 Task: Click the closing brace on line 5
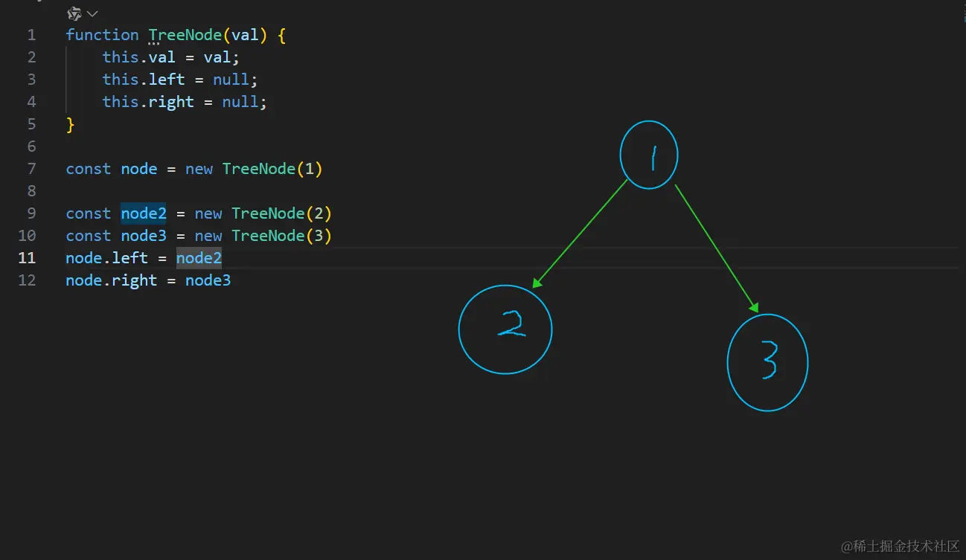coord(70,124)
